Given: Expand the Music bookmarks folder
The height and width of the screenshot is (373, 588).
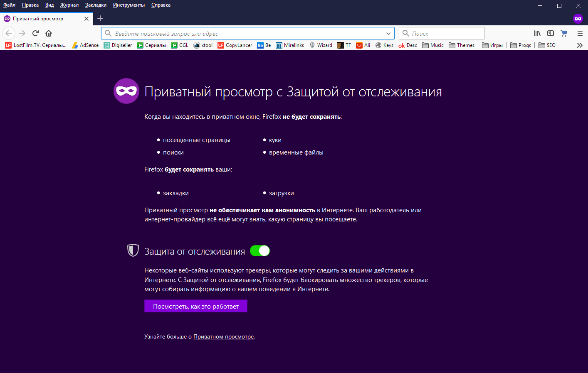Looking at the screenshot, I should (433, 45).
